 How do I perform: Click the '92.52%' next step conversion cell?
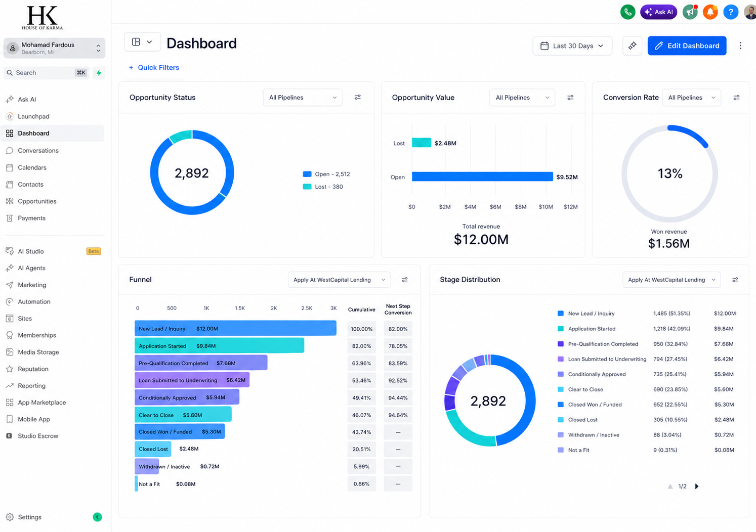pos(398,380)
